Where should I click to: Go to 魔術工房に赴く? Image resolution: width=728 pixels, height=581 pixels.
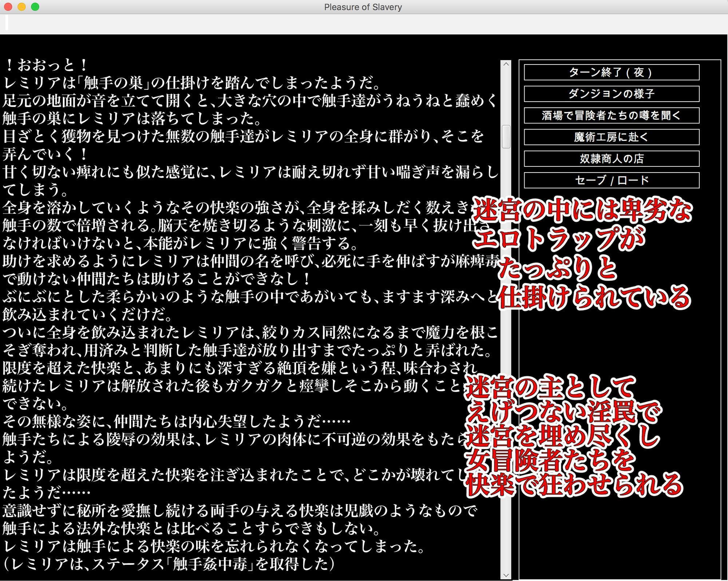(x=611, y=137)
